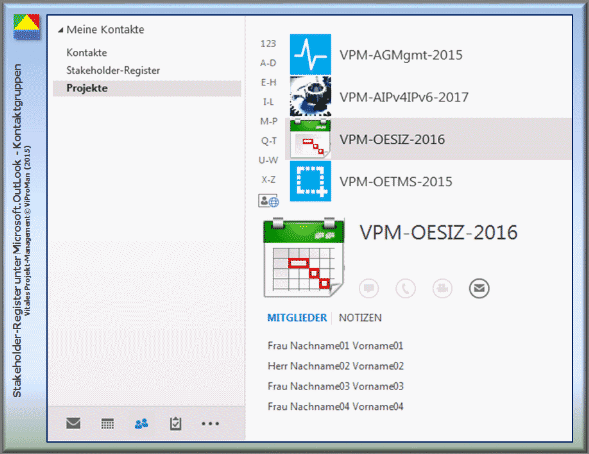Select the Projekte folder
The width and height of the screenshot is (589, 454).
[147, 88]
